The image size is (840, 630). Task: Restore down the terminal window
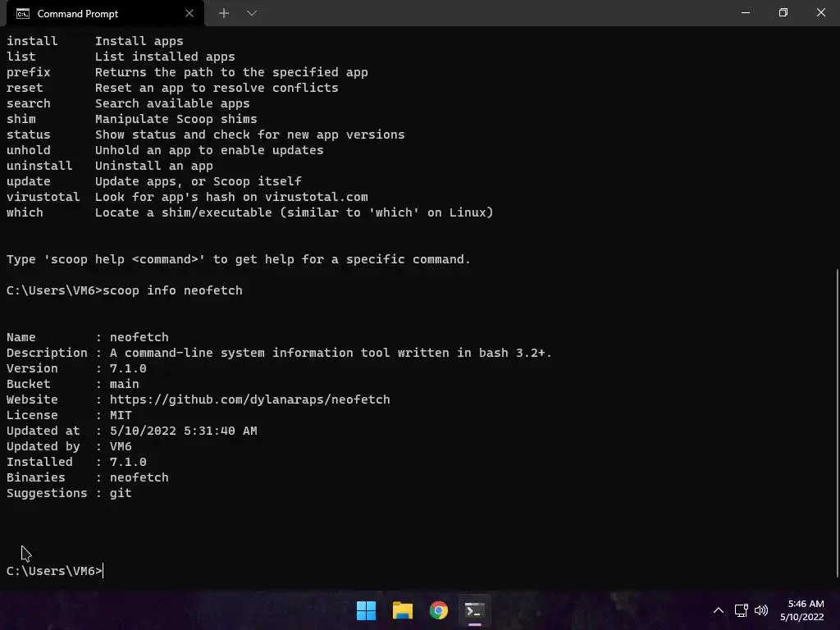(x=783, y=12)
